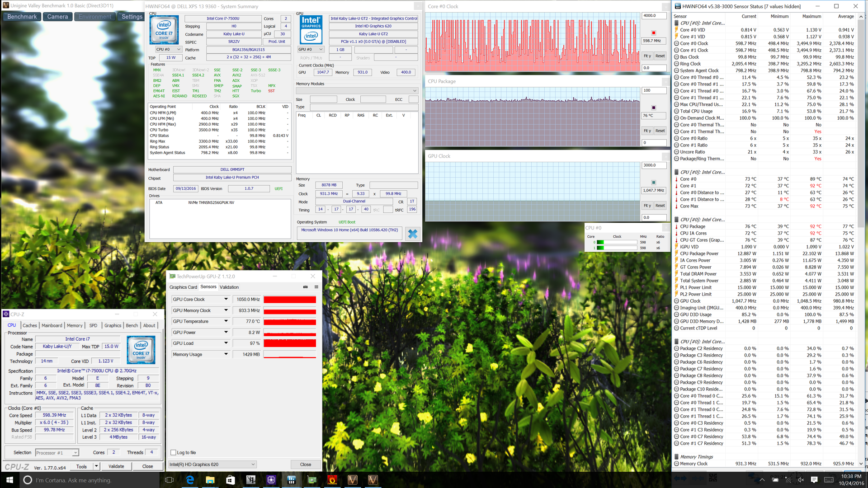This screenshot has height=488, width=868.
Task: Click the Cortana circle icon
Action: tap(28, 480)
